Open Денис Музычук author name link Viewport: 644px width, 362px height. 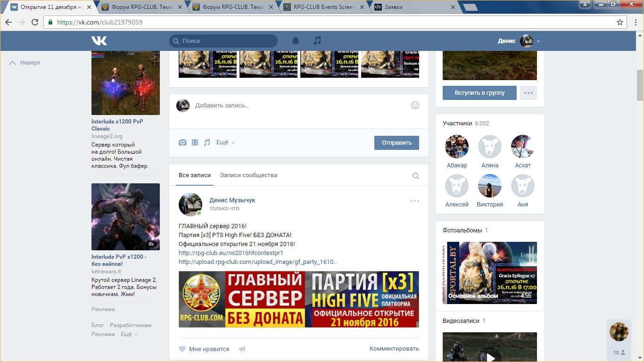click(x=232, y=200)
